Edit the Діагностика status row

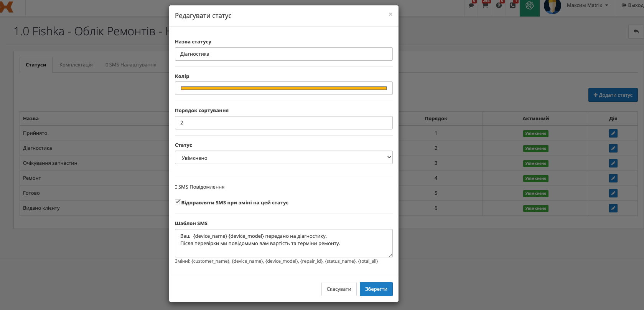pos(613,148)
